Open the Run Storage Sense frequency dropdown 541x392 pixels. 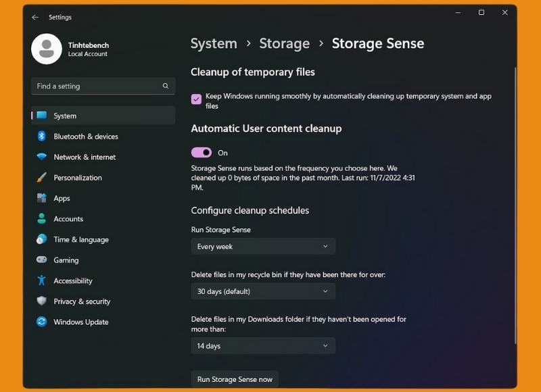click(x=263, y=246)
